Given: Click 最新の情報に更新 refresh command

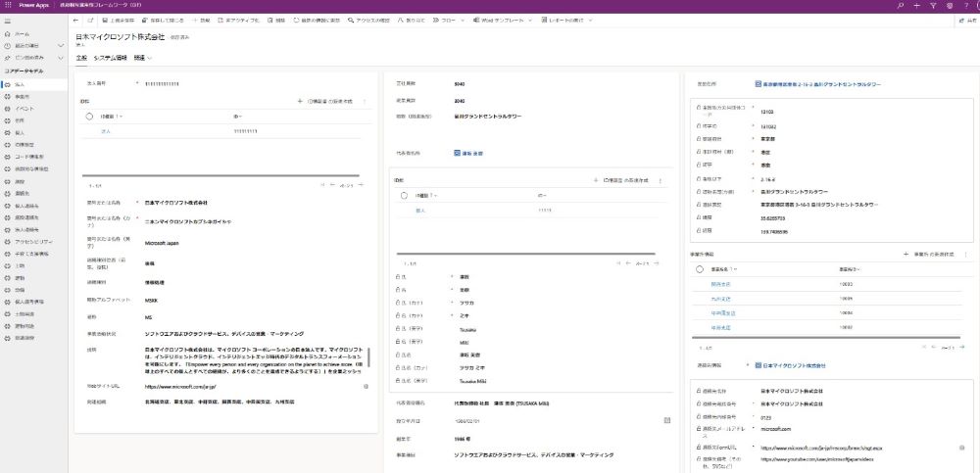Looking at the screenshot, I should pyautogui.click(x=317, y=21).
